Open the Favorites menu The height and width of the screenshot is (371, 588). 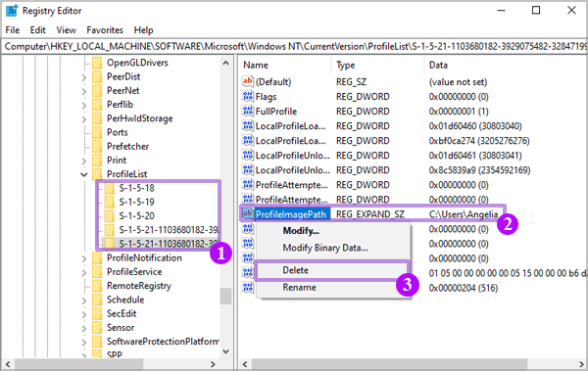point(105,30)
